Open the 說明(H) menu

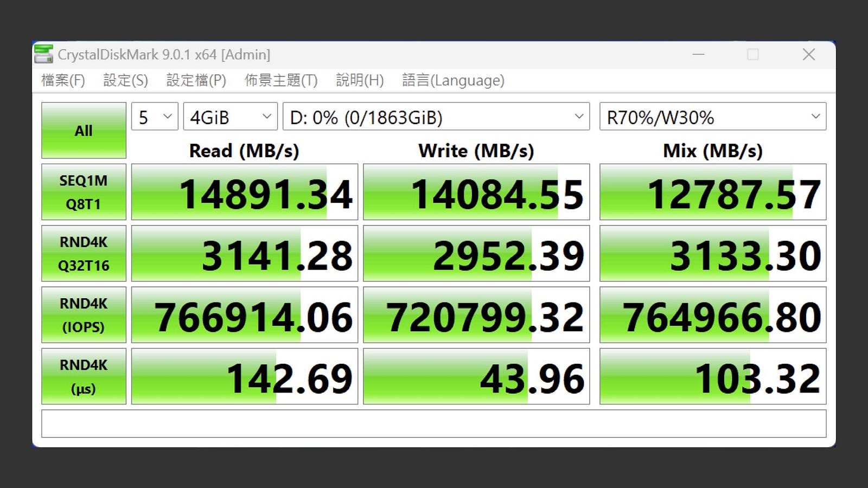[360, 80]
